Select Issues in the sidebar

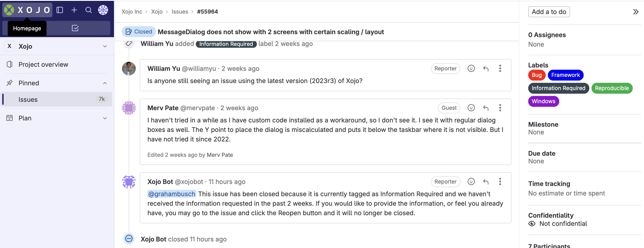coord(28,99)
